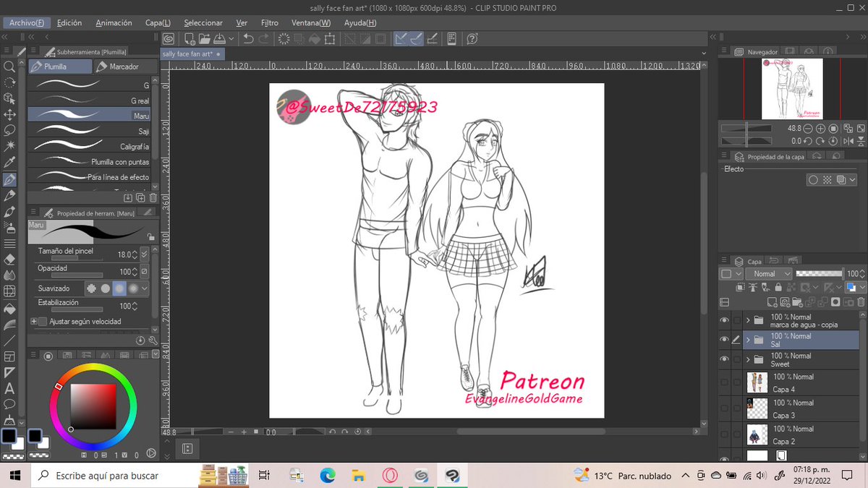Select the Object operation cube tool
This screenshot has width=868, height=488.
(x=10, y=98)
